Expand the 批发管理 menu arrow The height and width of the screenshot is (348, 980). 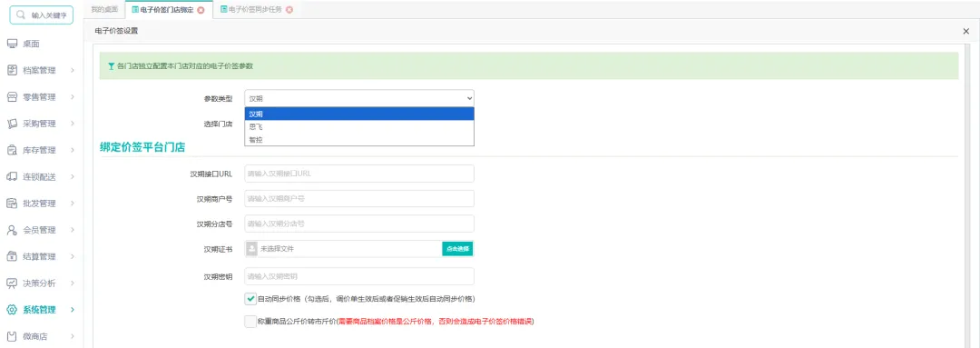tap(73, 204)
